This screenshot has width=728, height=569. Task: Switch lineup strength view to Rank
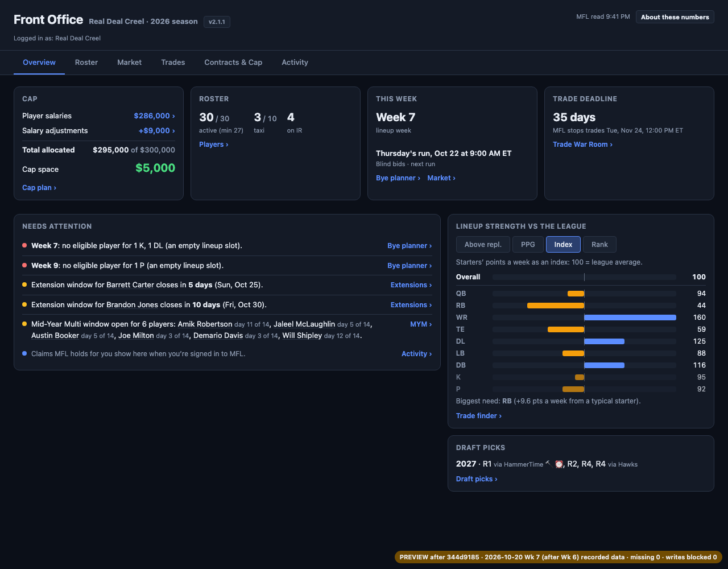click(x=599, y=245)
